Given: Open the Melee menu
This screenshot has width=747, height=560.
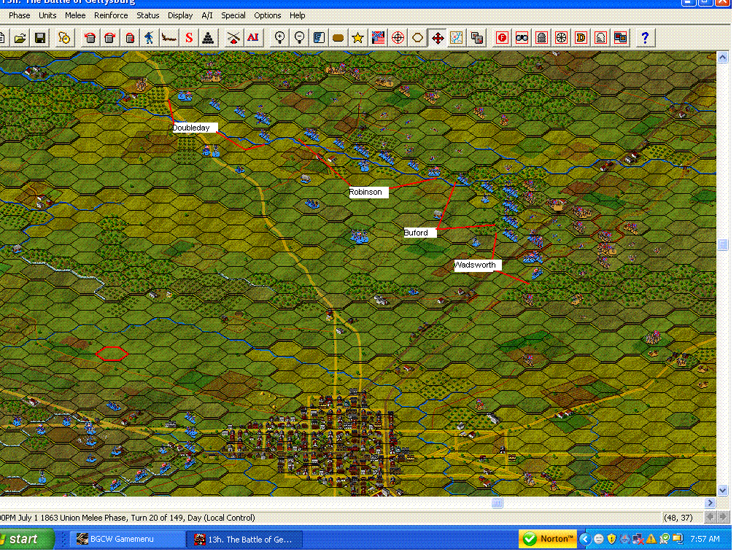Looking at the screenshot, I should 75,15.
